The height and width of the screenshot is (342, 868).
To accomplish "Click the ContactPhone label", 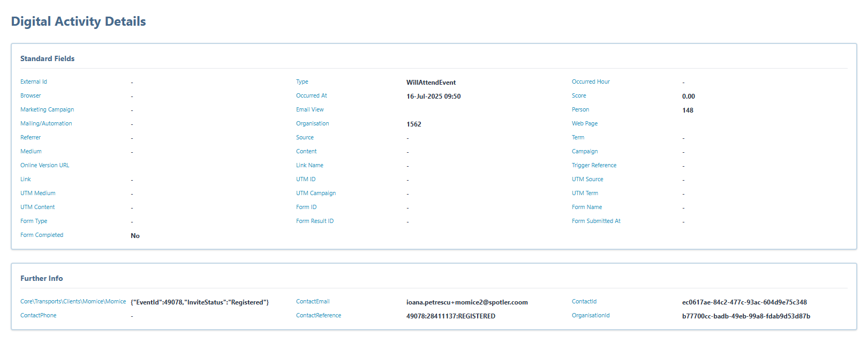I will tap(38, 315).
